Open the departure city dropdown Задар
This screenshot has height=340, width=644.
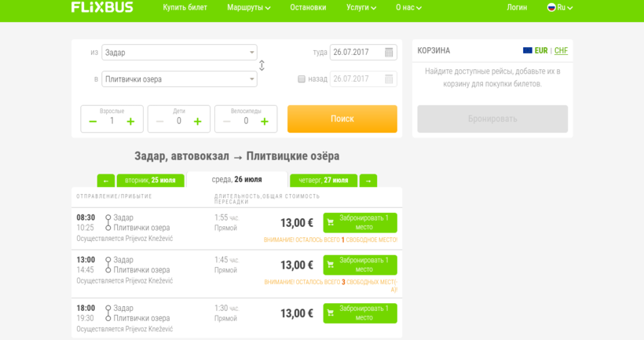pyautogui.click(x=179, y=53)
